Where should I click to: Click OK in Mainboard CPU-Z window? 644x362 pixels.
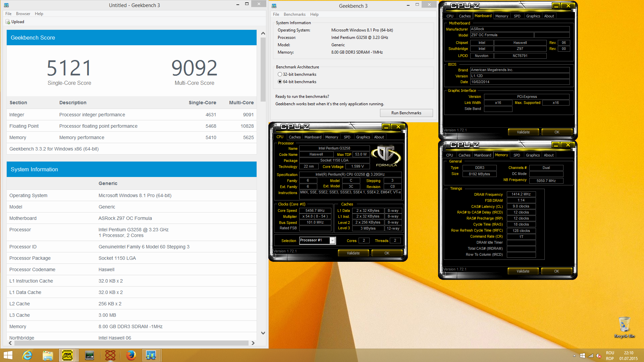(557, 132)
